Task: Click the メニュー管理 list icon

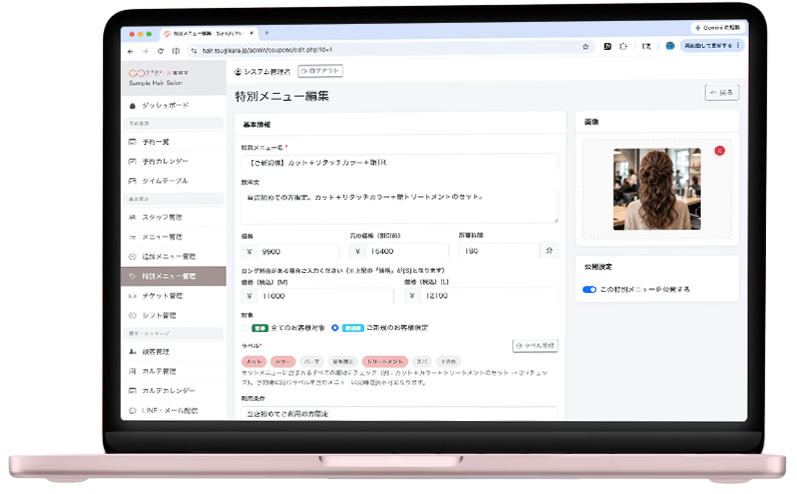Action: (x=133, y=237)
